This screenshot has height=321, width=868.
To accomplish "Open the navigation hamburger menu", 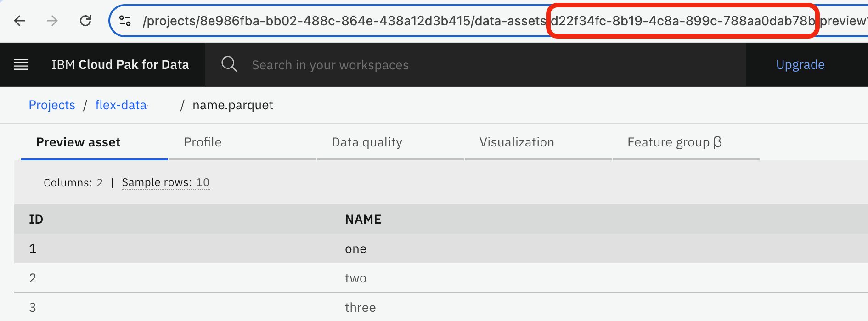I will tap(21, 64).
